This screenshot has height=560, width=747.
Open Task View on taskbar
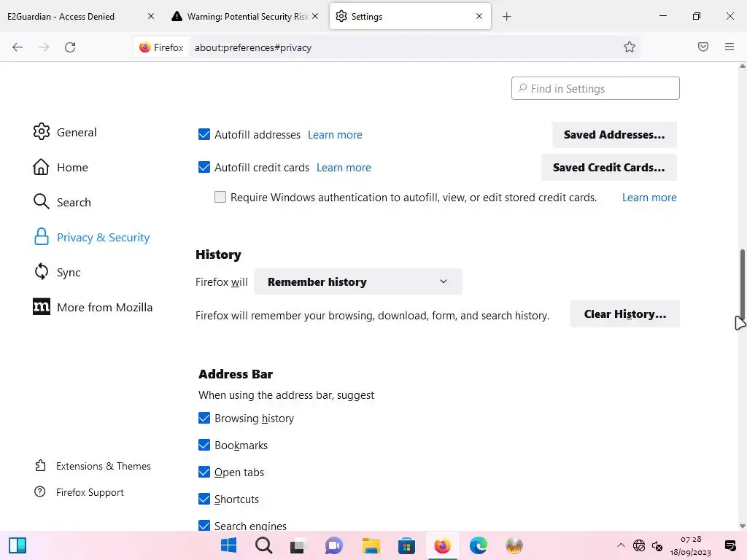click(298, 545)
